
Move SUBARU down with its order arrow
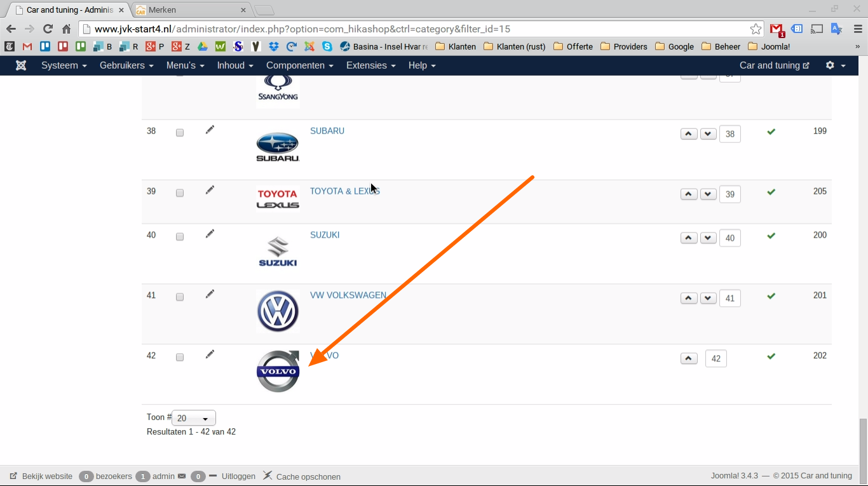(x=709, y=134)
